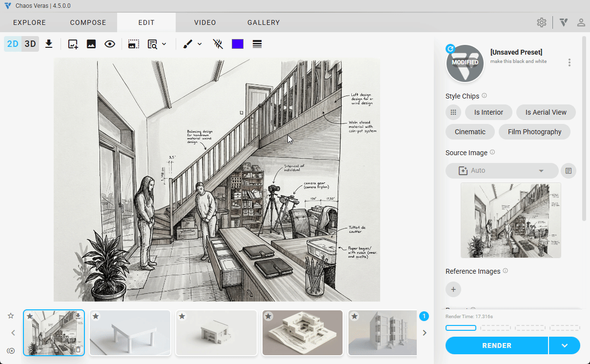This screenshot has height=364, width=590.
Task: Open the style chips grid icon
Action: tap(453, 112)
